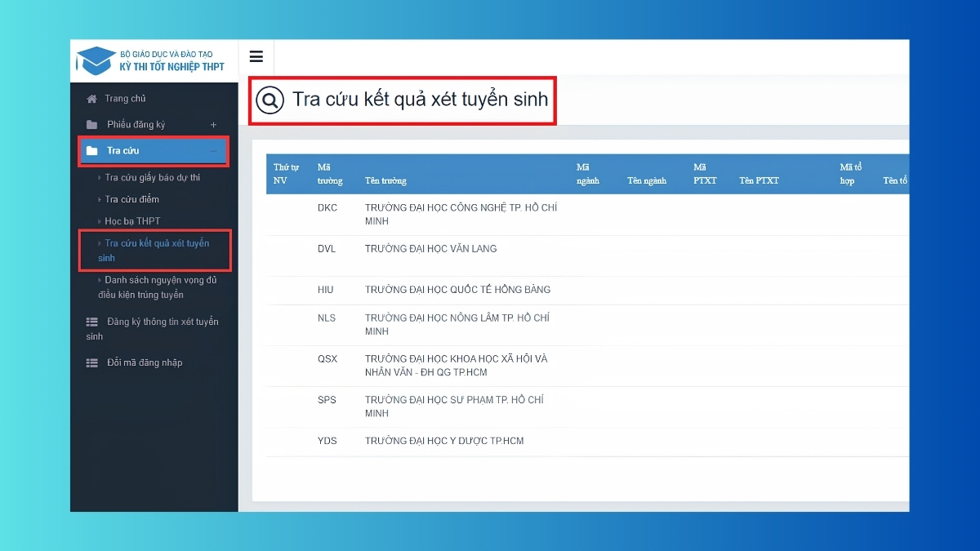Open Danh sách nguyện vọng đủ điều kiện trúng tuyển
The width and height of the screenshot is (980, 551).
(x=156, y=287)
